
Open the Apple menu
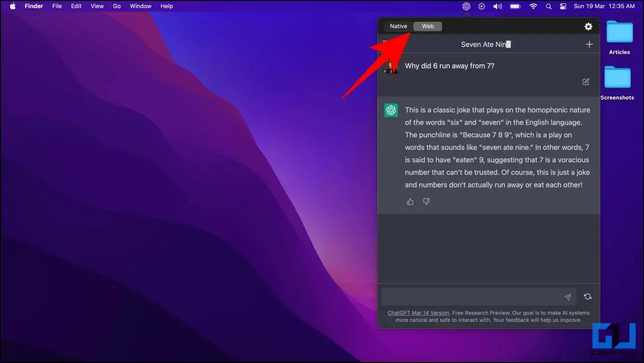pyautogui.click(x=13, y=6)
